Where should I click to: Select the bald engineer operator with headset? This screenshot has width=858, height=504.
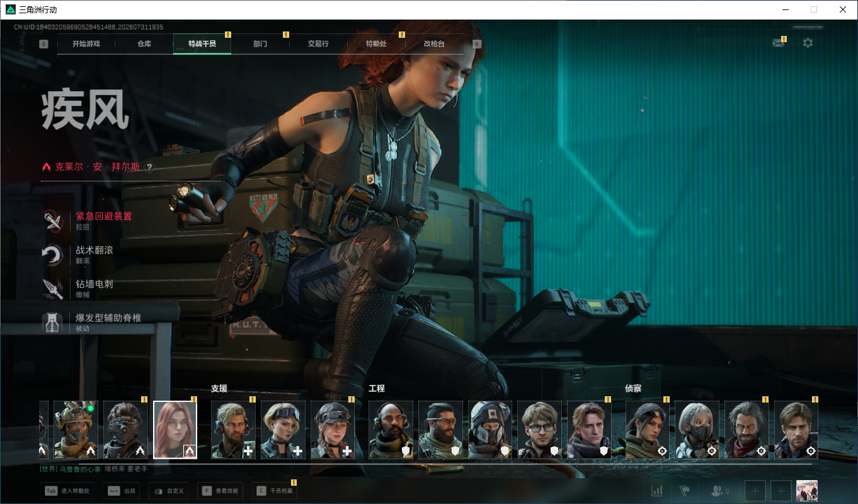click(x=391, y=430)
